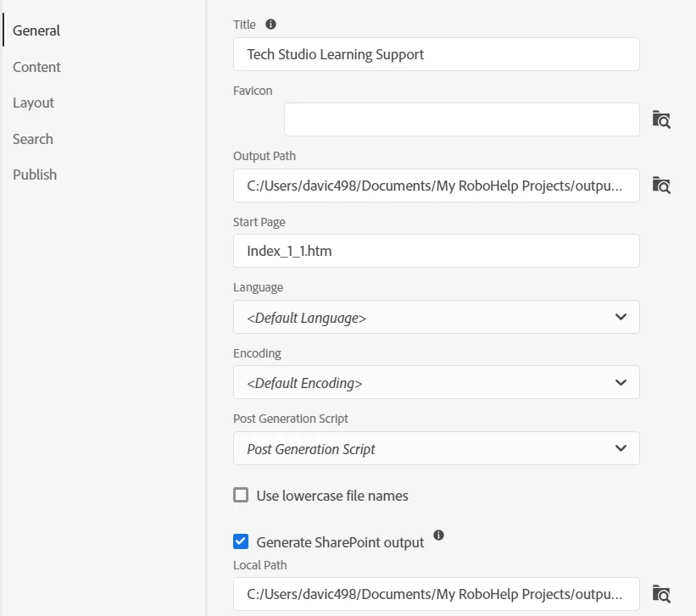Click the Title info icon
The height and width of the screenshot is (616, 696).
tap(270, 25)
